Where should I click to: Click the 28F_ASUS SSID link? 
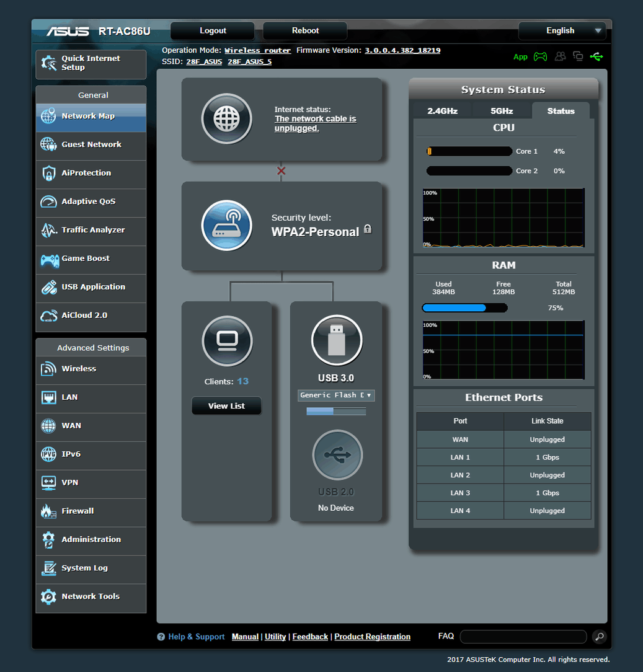[204, 62]
